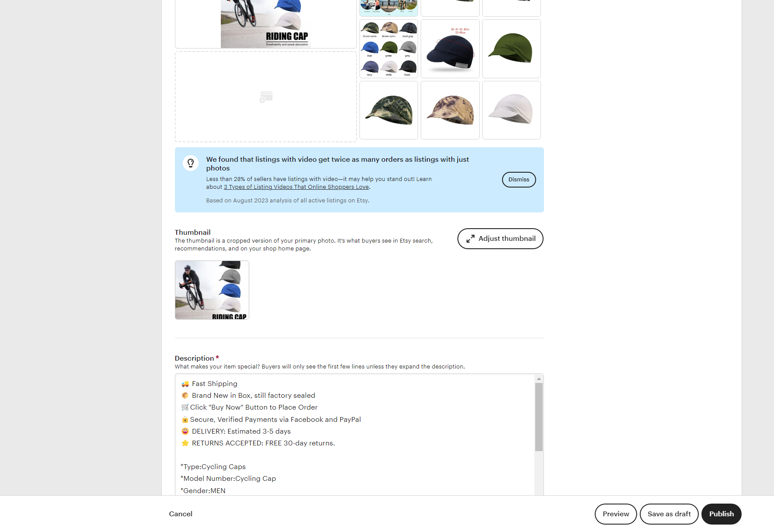Click the Adjust thumbnail button
This screenshot has height=532, width=774.
[x=500, y=239]
